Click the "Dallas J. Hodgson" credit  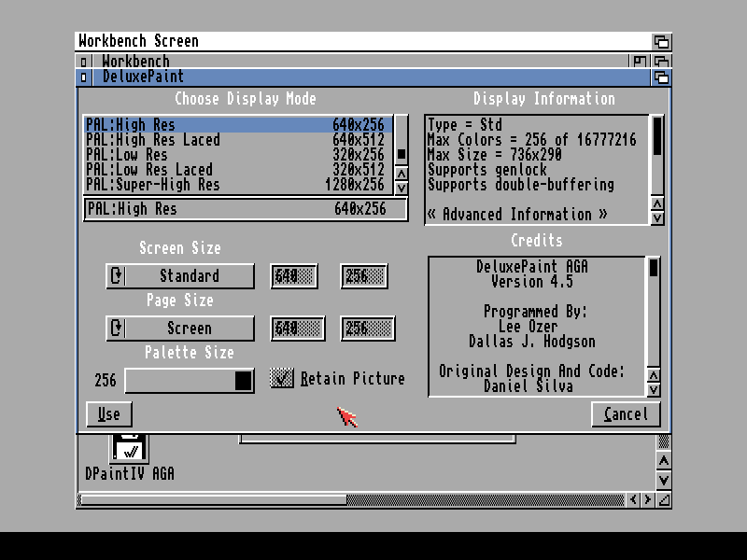click(x=532, y=342)
